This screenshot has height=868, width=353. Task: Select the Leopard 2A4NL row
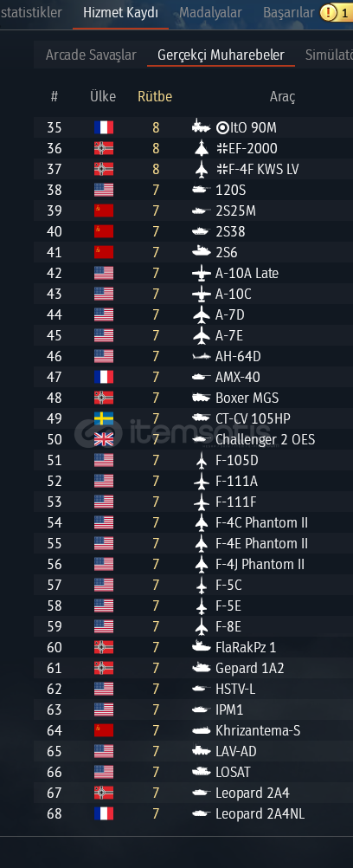(193, 813)
